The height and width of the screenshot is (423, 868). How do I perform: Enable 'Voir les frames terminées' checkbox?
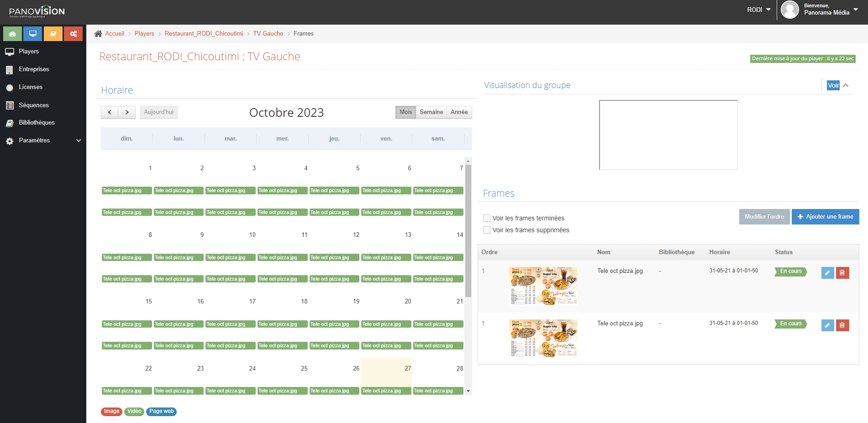coord(487,218)
